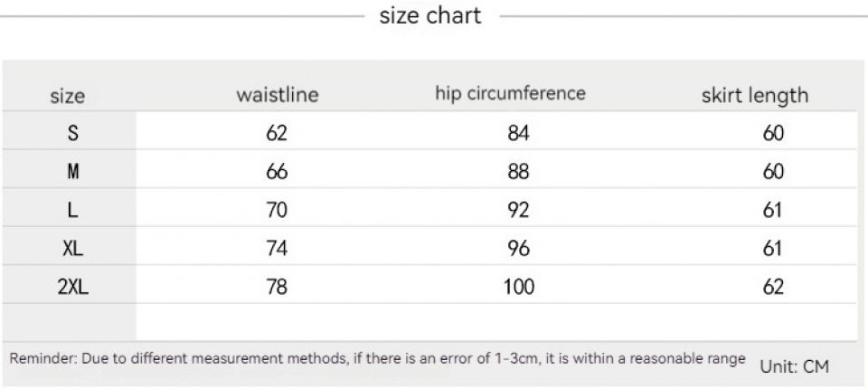Click the measurement error reminder text
Viewport: 868px width, 389px height.
click(377, 358)
